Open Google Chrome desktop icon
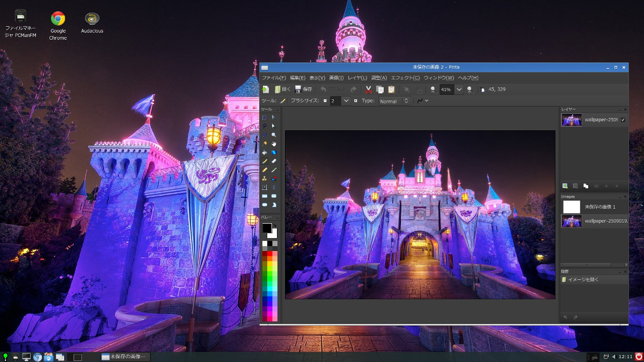Screen dimensions: 644x362 click(x=58, y=25)
